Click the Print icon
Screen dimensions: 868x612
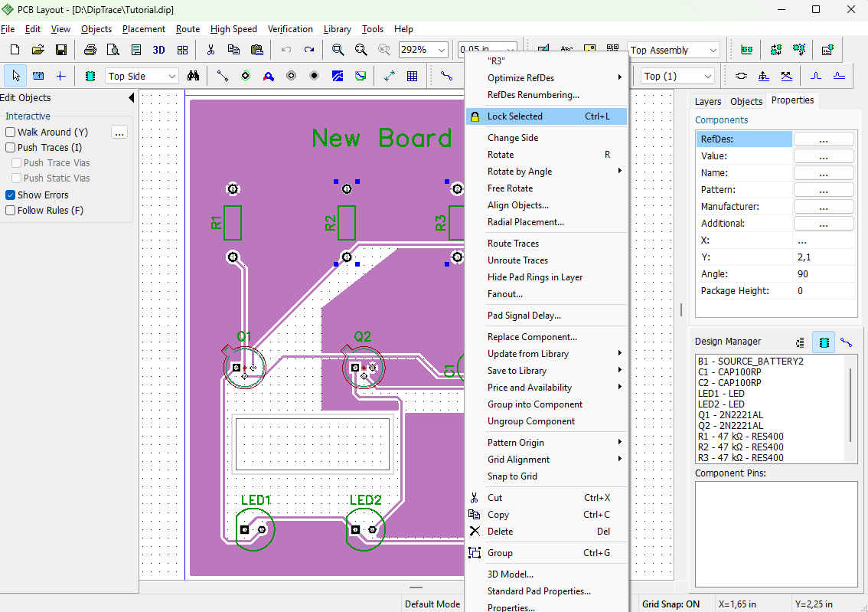point(90,50)
